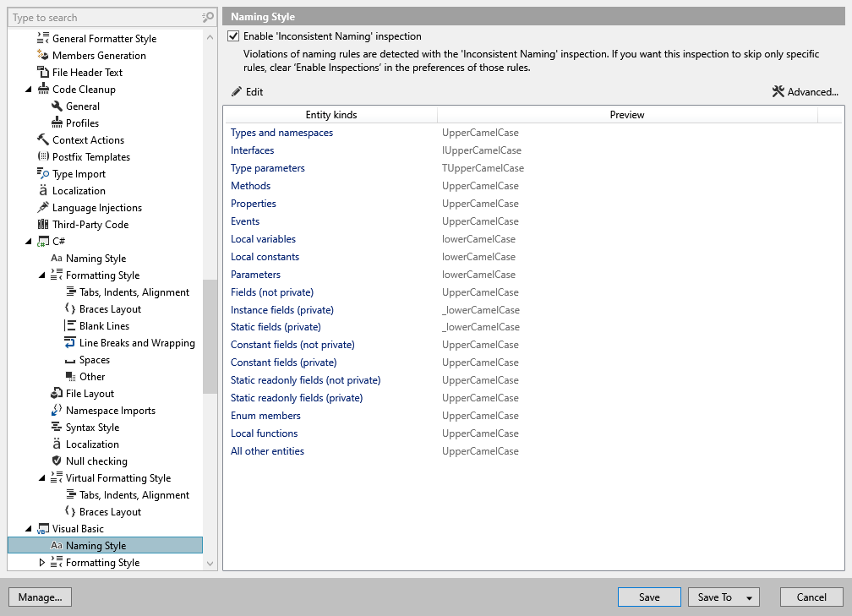Click inside the Type to search field
Viewport: 852px width, 616px height.
[93, 17]
